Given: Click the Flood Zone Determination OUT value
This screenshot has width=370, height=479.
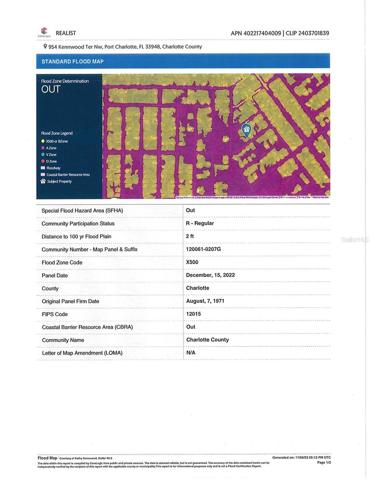Looking at the screenshot, I should click(51, 89).
